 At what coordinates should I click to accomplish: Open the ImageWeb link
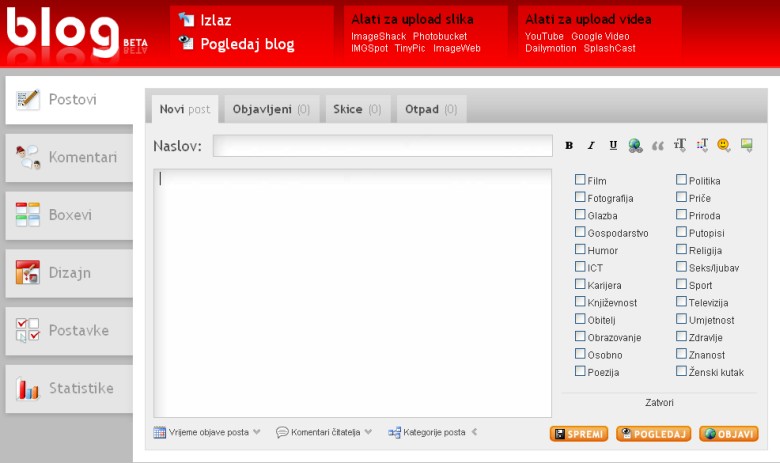(457, 48)
